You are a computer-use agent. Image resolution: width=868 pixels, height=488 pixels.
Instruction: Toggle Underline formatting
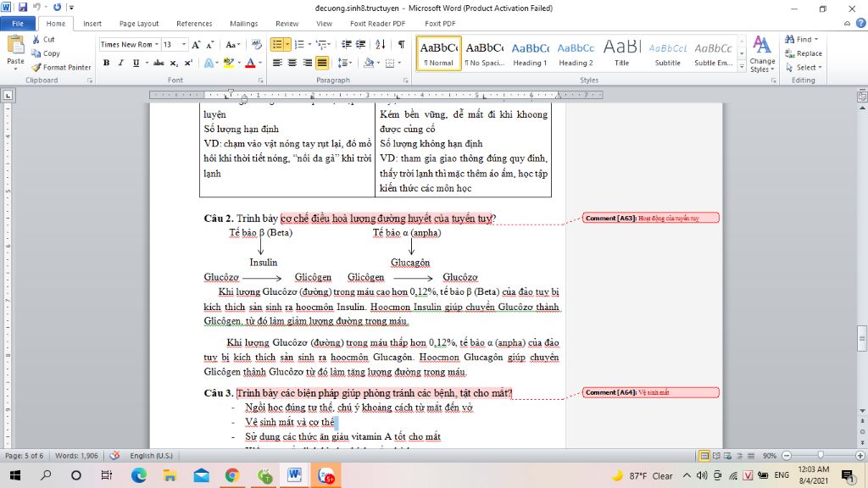click(x=136, y=63)
